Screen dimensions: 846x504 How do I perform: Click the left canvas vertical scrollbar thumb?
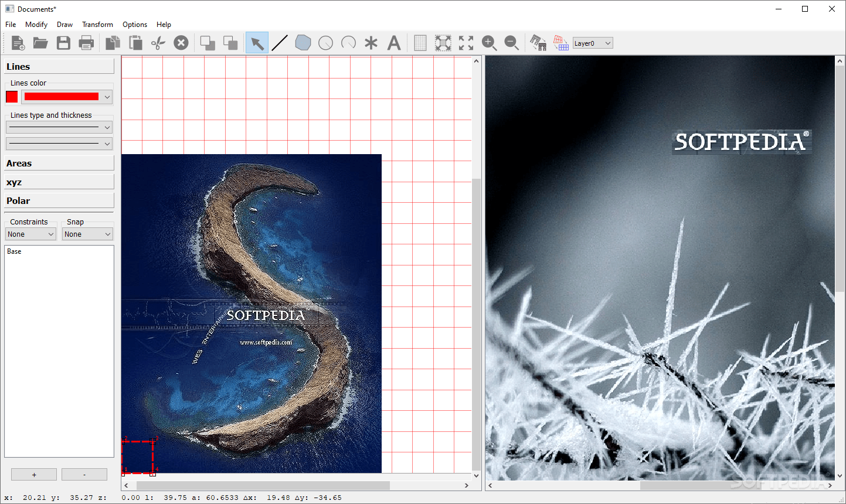pyautogui.click(x=477, y=324)
